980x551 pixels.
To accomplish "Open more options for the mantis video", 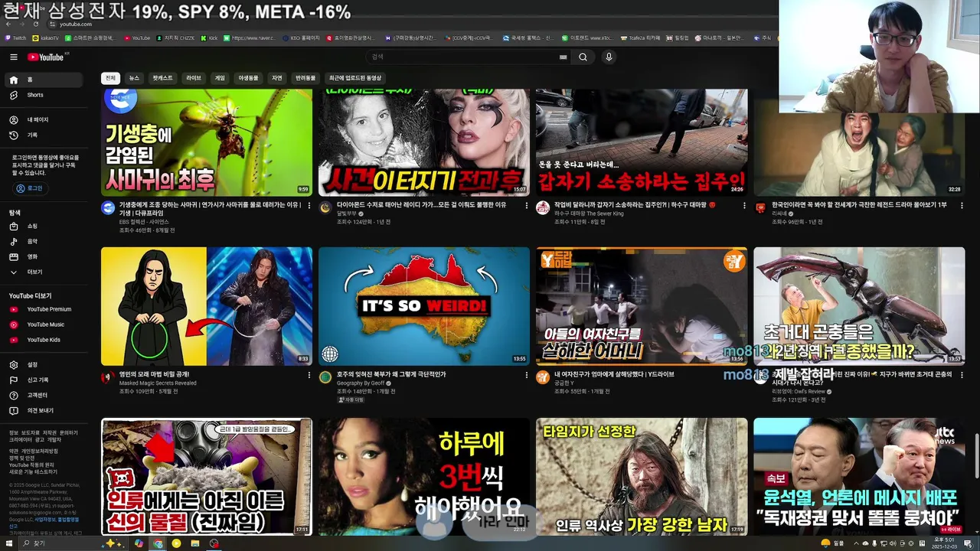I will coord(309,206).
